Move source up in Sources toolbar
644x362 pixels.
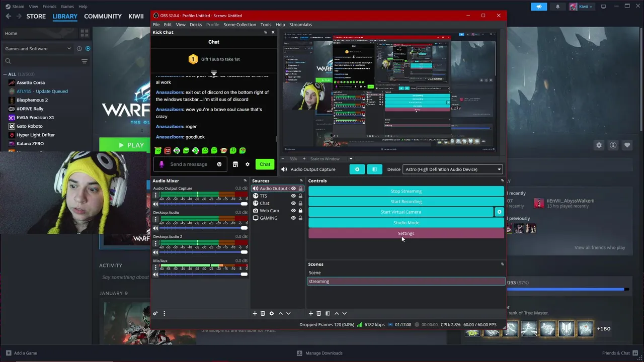point(281,313)
